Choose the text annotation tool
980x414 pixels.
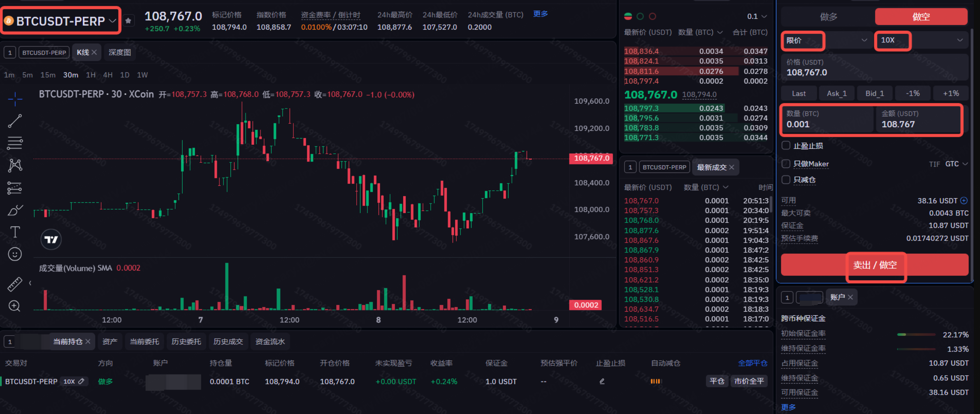point(15,232)
